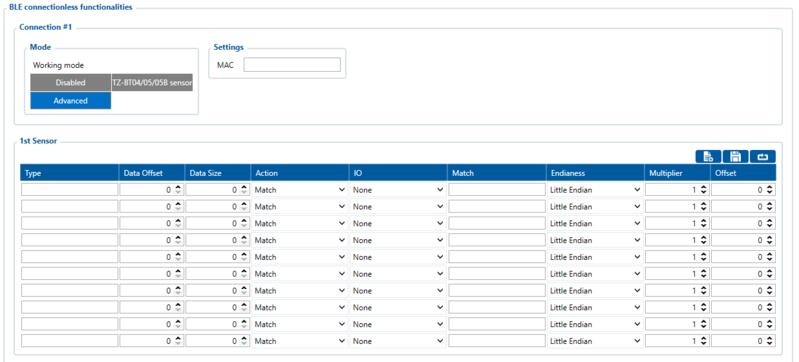Open the Endianess dropdown in the fourth row
This screenshot has width=799, height=362.
point(595,240)
